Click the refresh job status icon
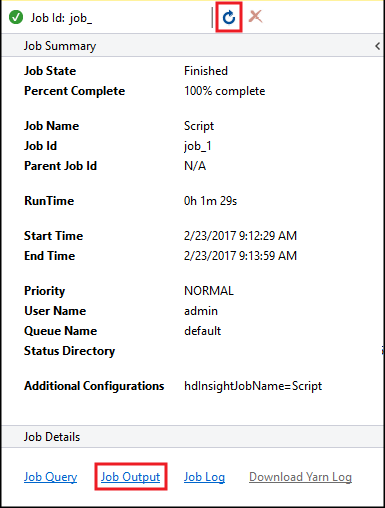Viewport: 385px width, 508px height. click(x=229, y=17)
